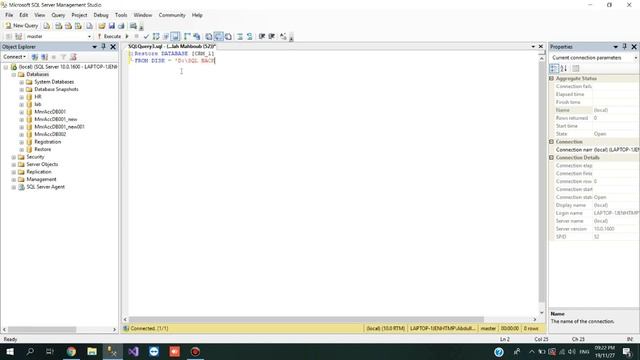Click the Save disk icon in toolbar

tap(111, 26)
